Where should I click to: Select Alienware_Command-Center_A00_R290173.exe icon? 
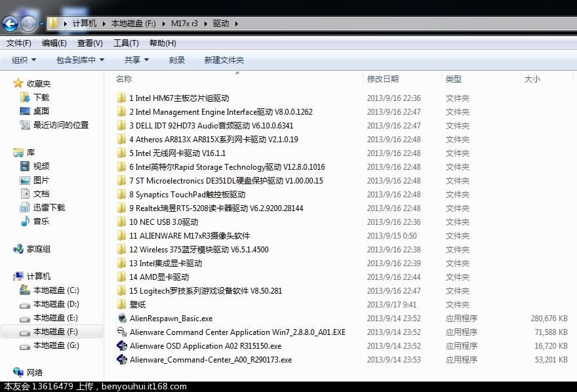click(122, 359)
